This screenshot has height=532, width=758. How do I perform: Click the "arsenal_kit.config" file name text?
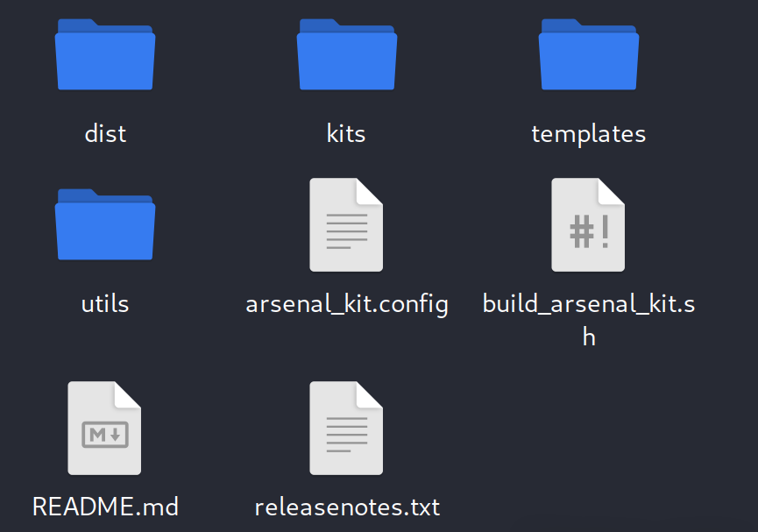[x=347, y=305]
